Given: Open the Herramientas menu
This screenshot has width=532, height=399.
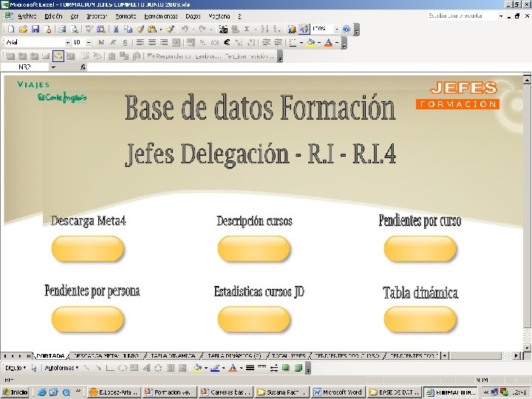Looking at the screenshot, I should pos(161,16).
